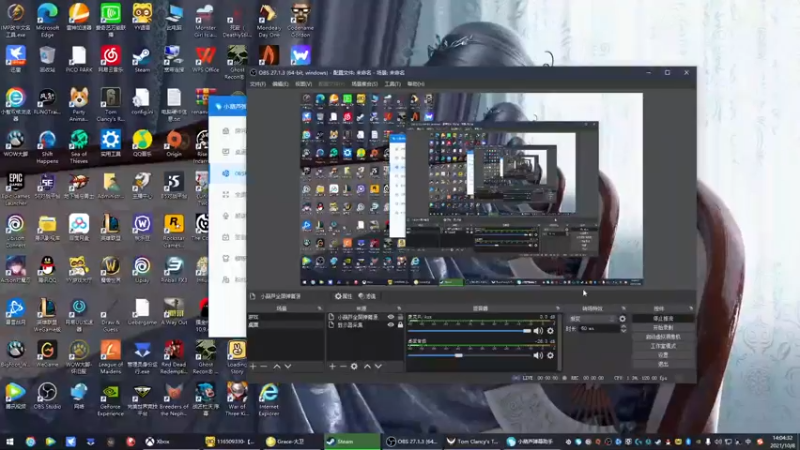
Task: Open A Way Out desktop shortcut
Action: [x=174, y=312]
